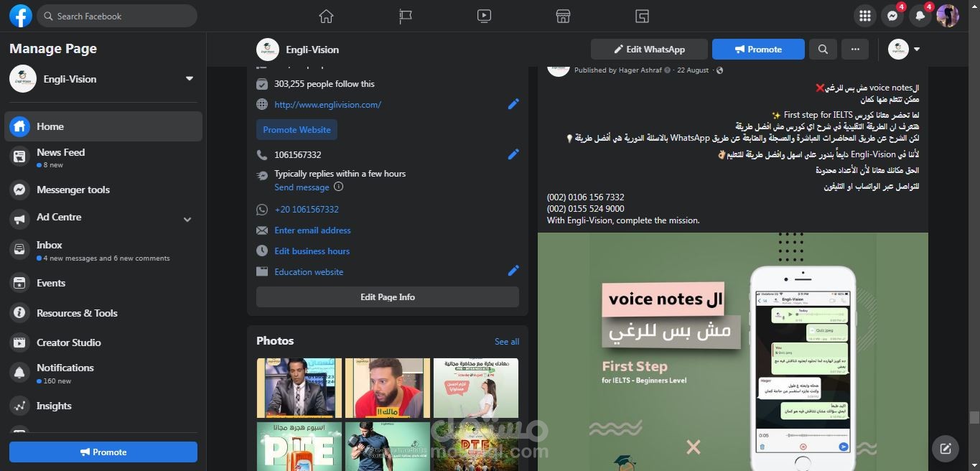The width and height of the screenshot is (980, 471).
Task: Open the englivision.com website link
Action: (x=327, y=105)
